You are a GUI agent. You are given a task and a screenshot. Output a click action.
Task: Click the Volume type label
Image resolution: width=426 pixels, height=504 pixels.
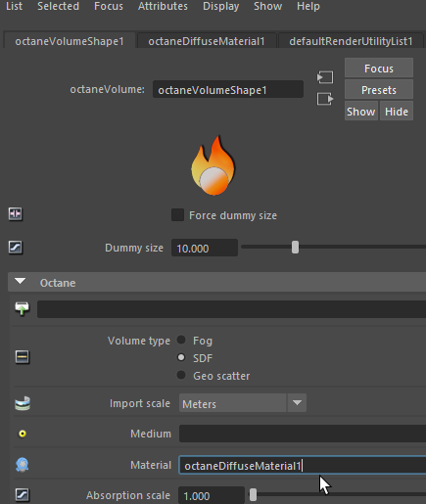point(139,341)
